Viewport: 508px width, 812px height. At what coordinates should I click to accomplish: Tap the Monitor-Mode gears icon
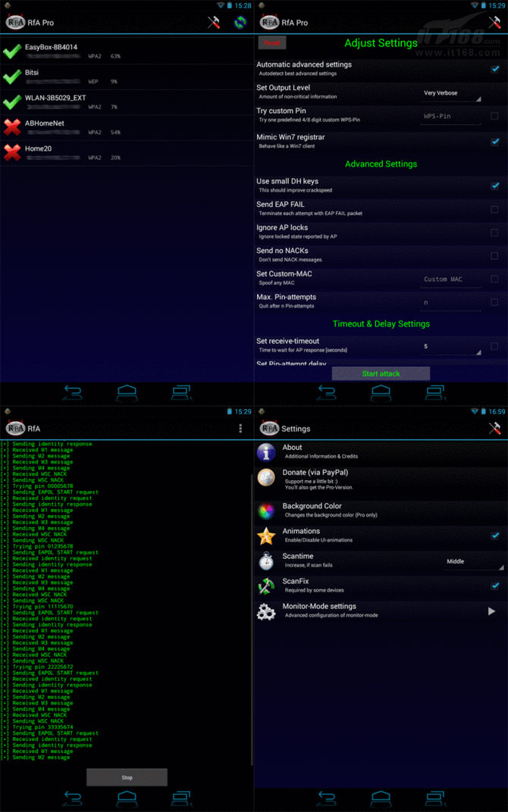click(266, 611)
